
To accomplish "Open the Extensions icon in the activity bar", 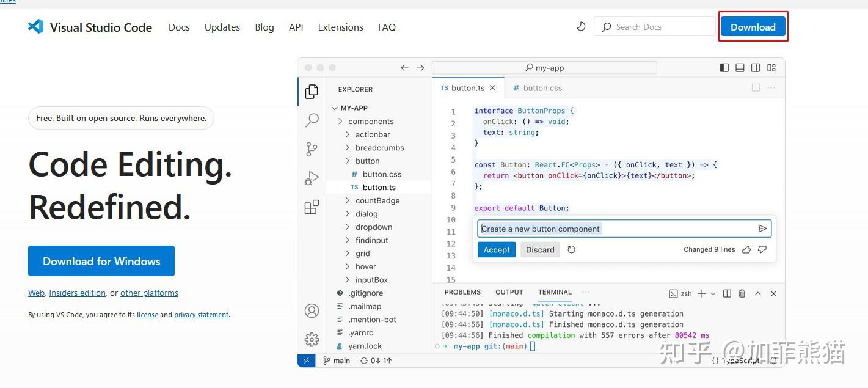I will pyautogui.click(x=312, y=207).
